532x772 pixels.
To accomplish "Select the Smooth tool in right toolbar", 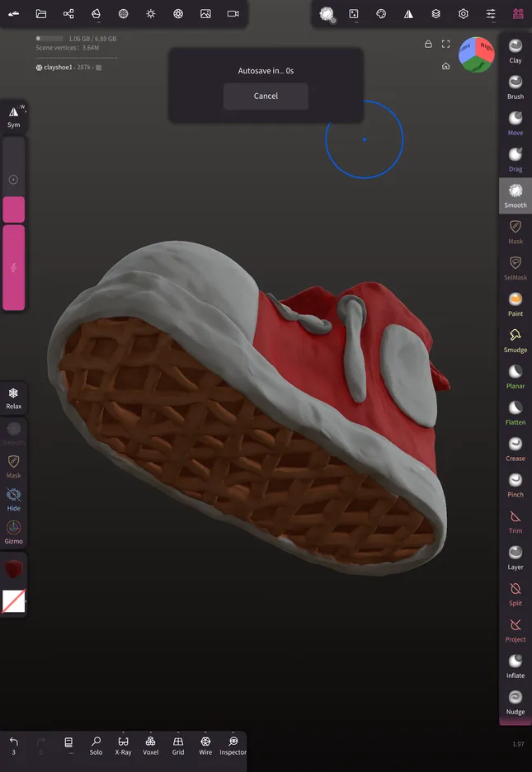I will 516,195.
